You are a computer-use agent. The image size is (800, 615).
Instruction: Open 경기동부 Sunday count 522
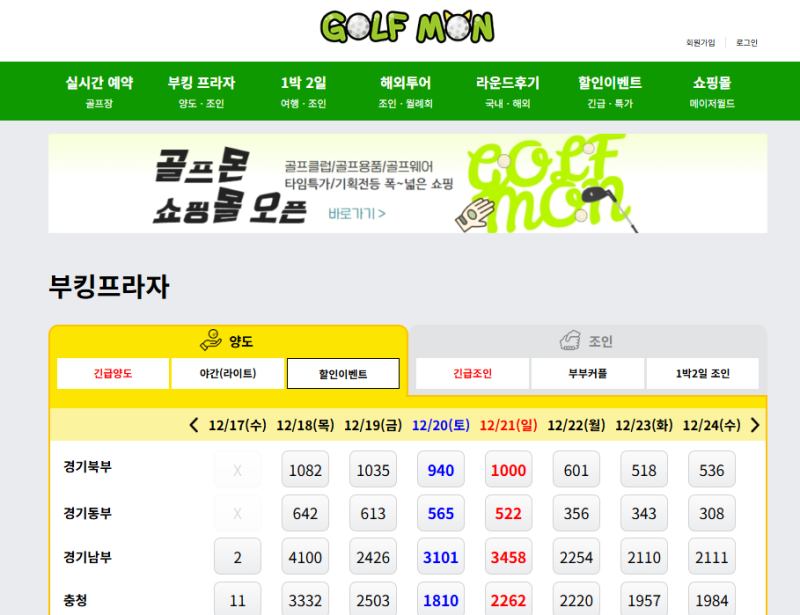click(x=509, y=513)
